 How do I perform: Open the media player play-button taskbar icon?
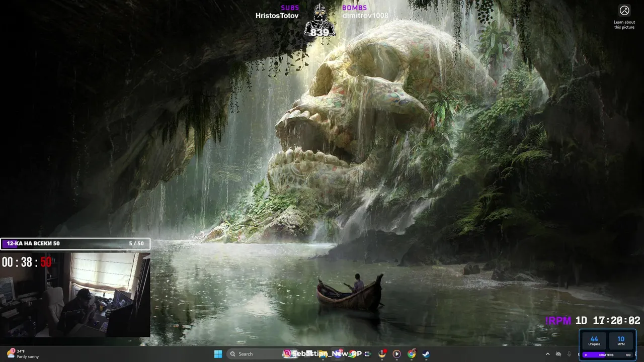(396, 354)
